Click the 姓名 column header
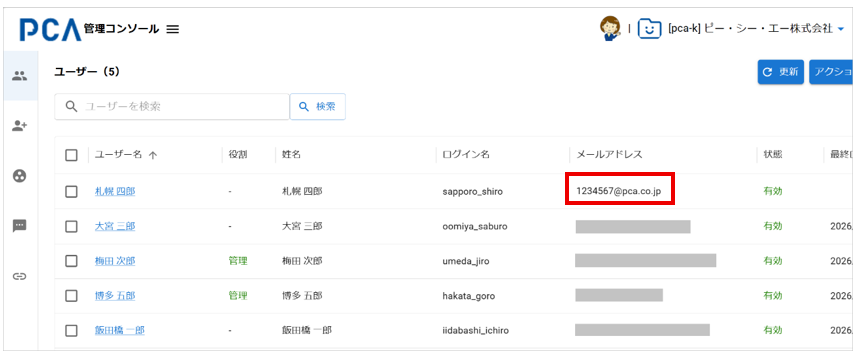 coord(291,155)
